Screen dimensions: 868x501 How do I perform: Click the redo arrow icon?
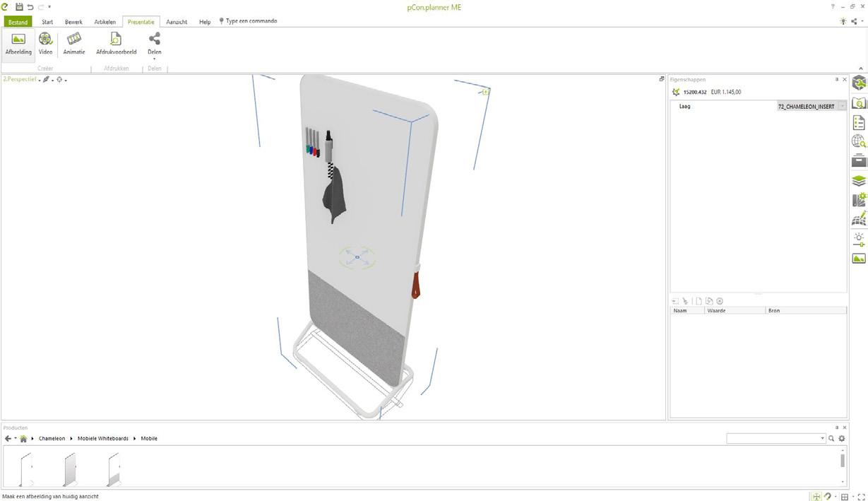[x=41, y=6]
